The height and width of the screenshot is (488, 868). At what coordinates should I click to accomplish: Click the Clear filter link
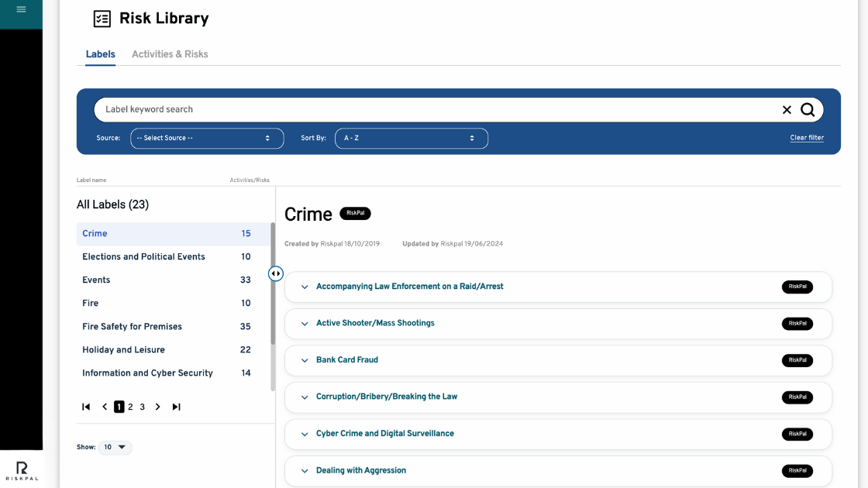[x=807, y=138]
